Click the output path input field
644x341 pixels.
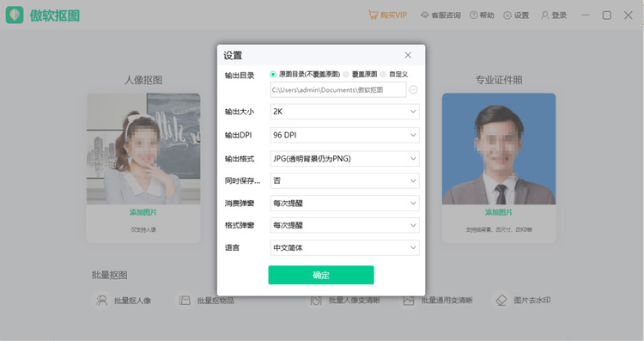click(338, 89)
